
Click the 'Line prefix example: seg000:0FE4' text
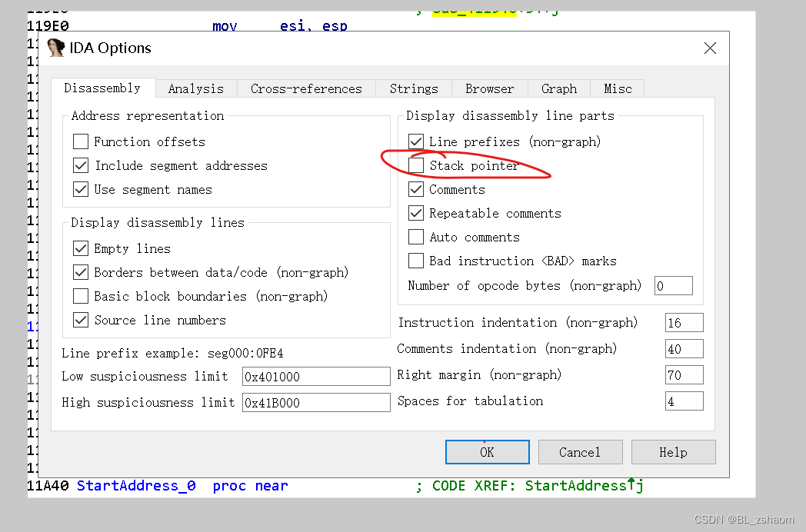tap(172, 354)
